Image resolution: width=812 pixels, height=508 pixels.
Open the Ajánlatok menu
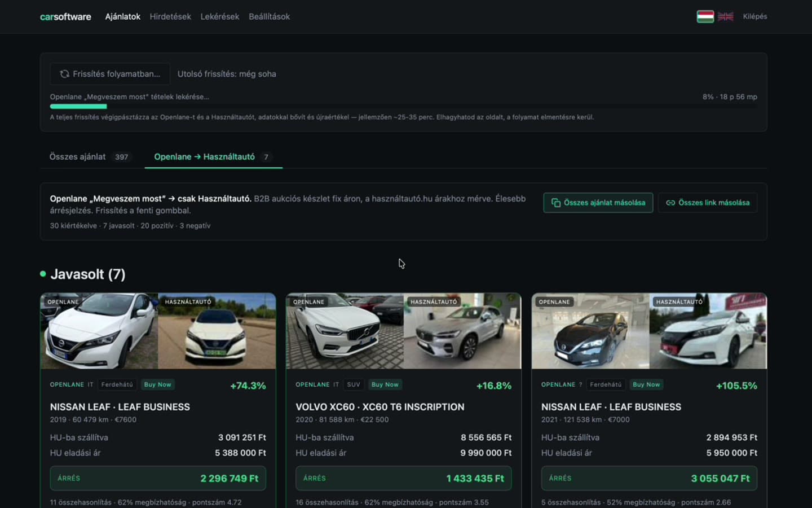click(x=122, y=16)
